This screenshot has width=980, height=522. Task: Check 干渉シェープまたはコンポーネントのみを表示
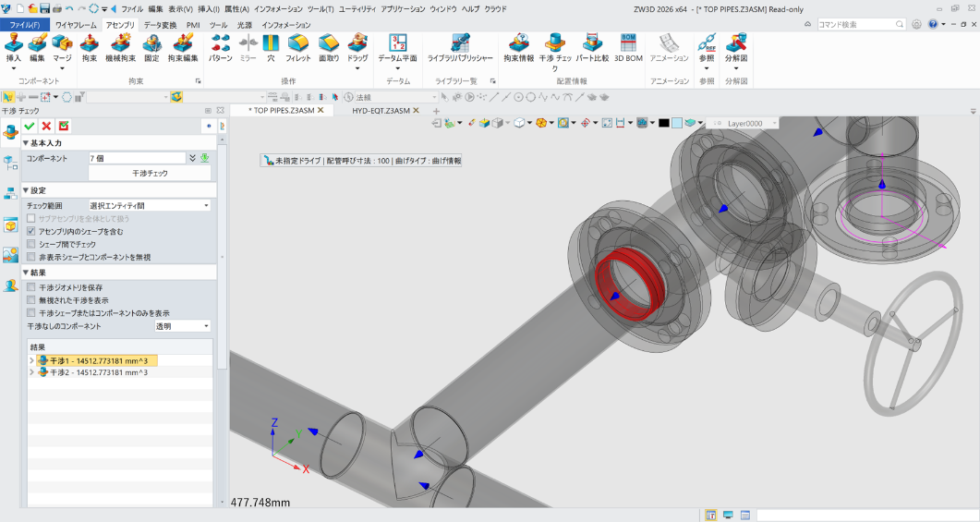pos(31,312)
